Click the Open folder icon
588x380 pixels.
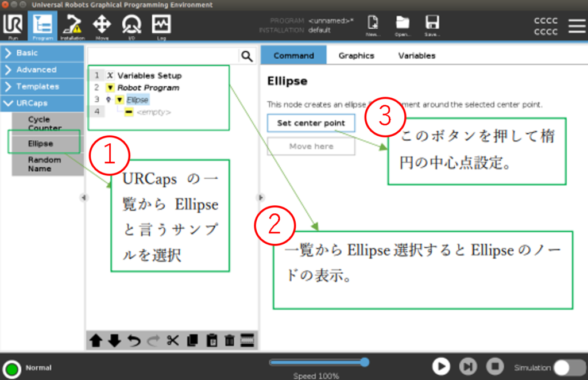click(x=403, y=25)
